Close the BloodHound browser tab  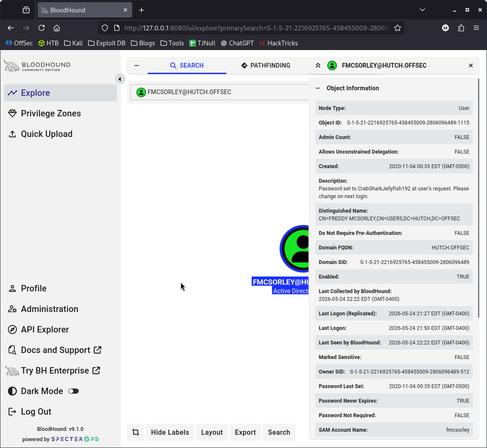125,10
